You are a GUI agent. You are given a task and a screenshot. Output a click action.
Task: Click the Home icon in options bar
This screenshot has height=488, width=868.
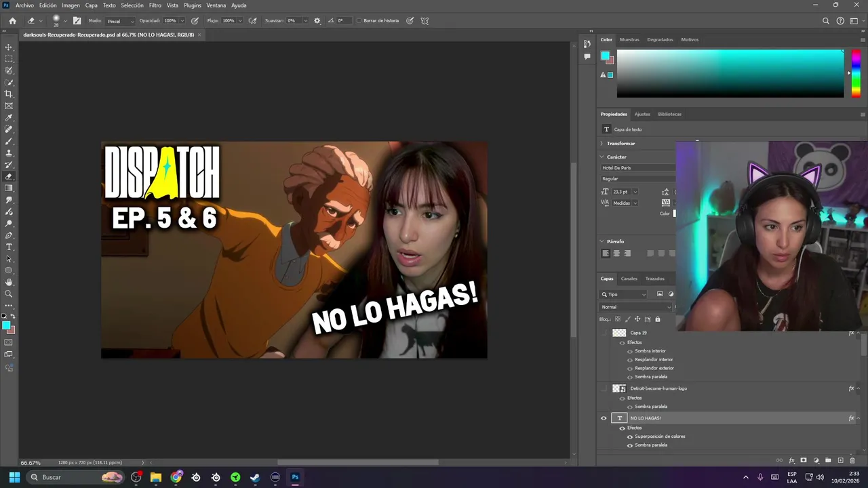[12, 20]
